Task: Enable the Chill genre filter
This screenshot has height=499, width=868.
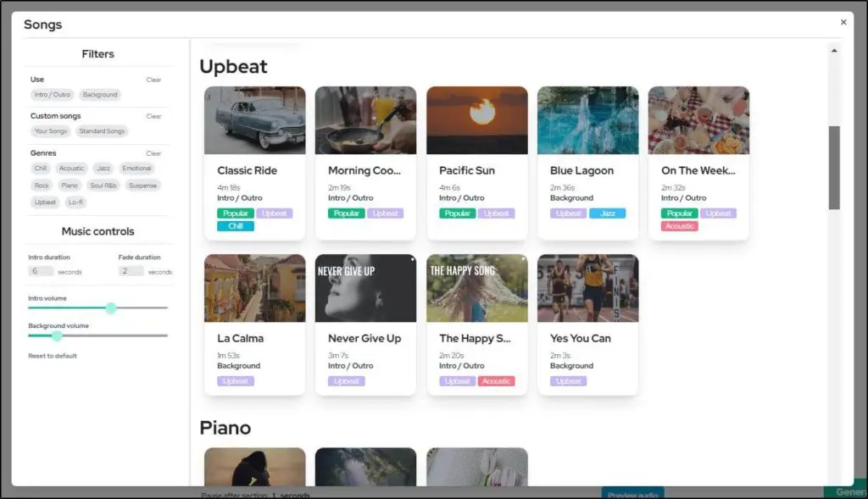Action: [x=39, y=168]
